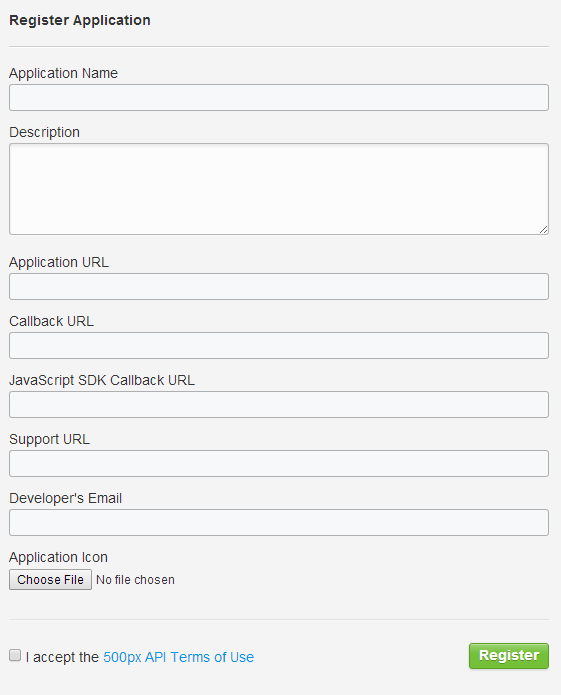561x695 pixels.
Task: Select the Developer's Email input field
Action: point(279,523)
